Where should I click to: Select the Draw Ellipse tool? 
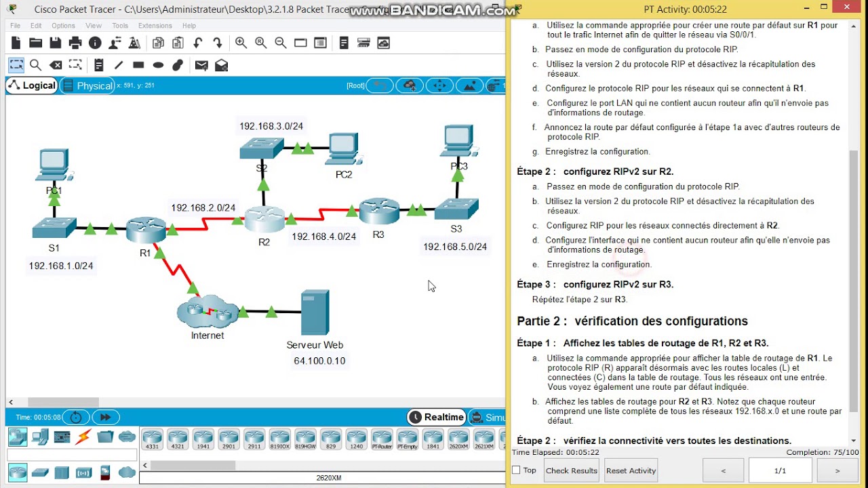[158, 65]
